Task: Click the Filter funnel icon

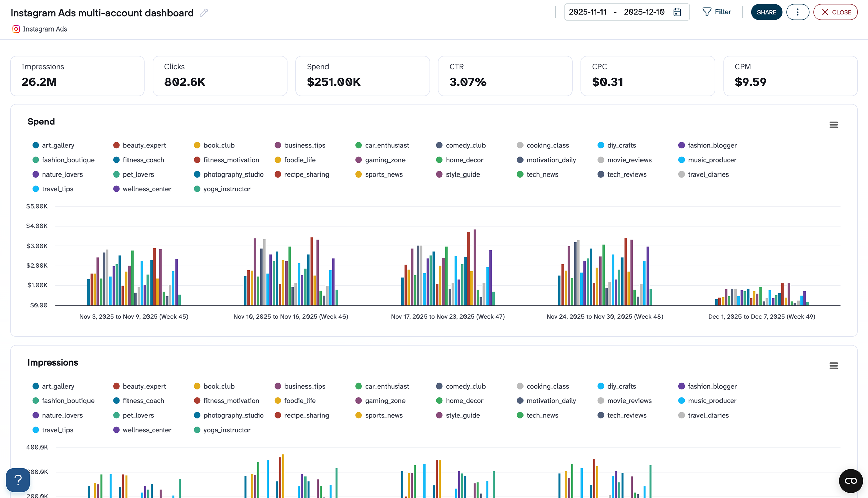Action: click(x=707, y=12)
